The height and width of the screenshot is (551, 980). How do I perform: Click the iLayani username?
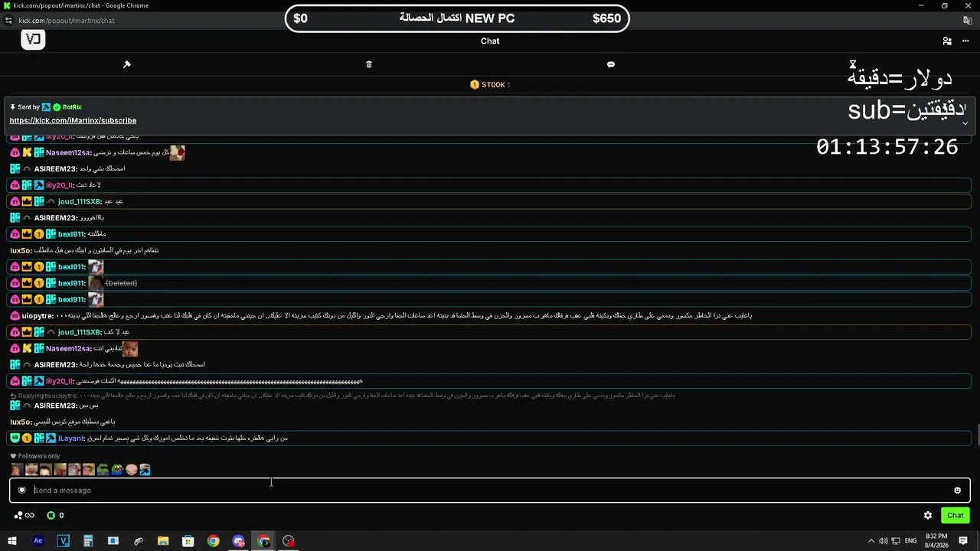71,439
